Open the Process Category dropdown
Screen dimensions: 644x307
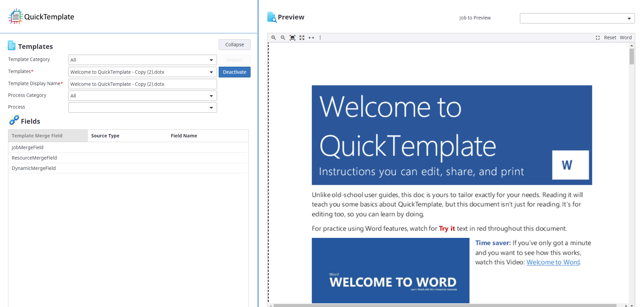211,96
